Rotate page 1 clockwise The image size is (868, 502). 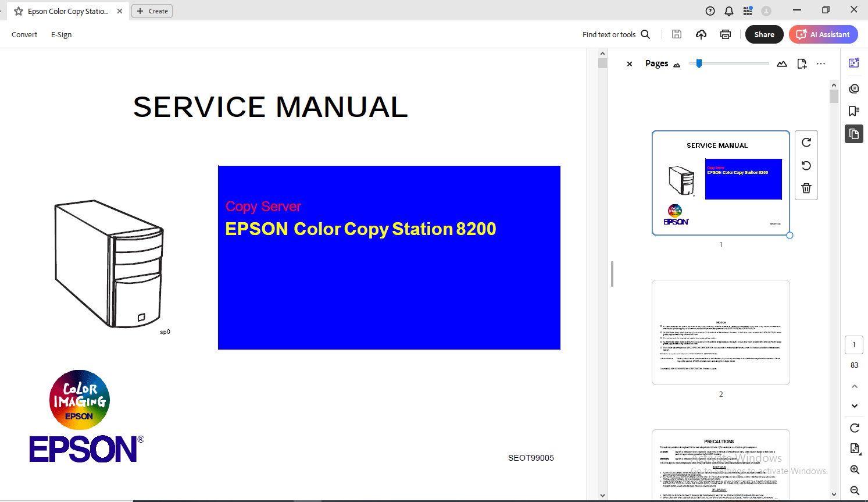806,143
